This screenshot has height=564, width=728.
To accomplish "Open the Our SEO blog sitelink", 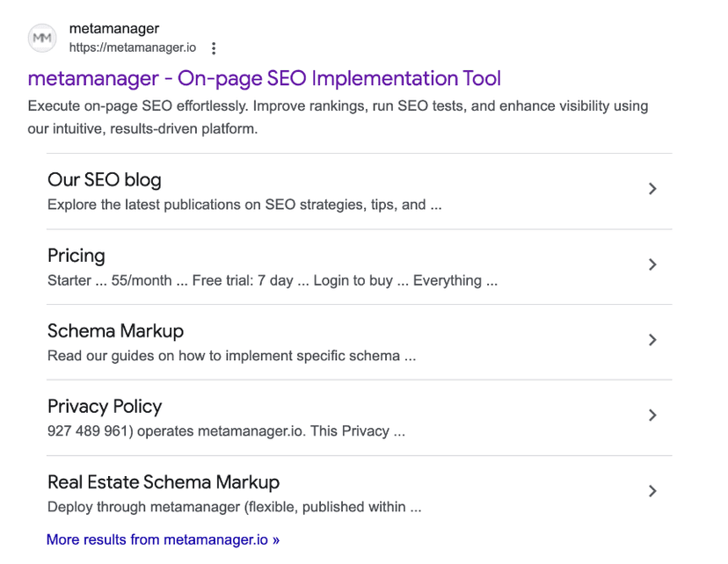I will 104,180.
